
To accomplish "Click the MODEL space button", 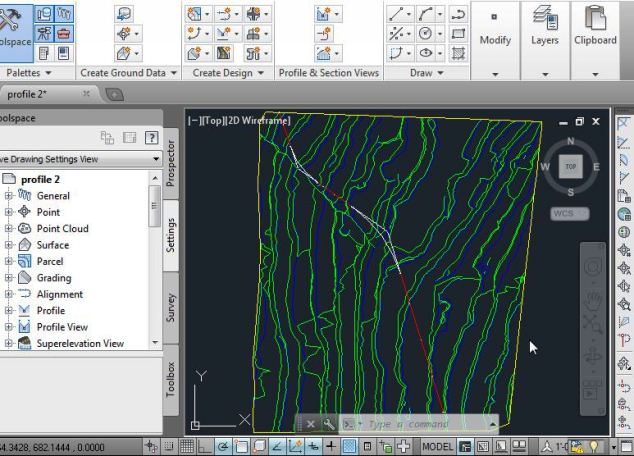I will click(437, 447).
